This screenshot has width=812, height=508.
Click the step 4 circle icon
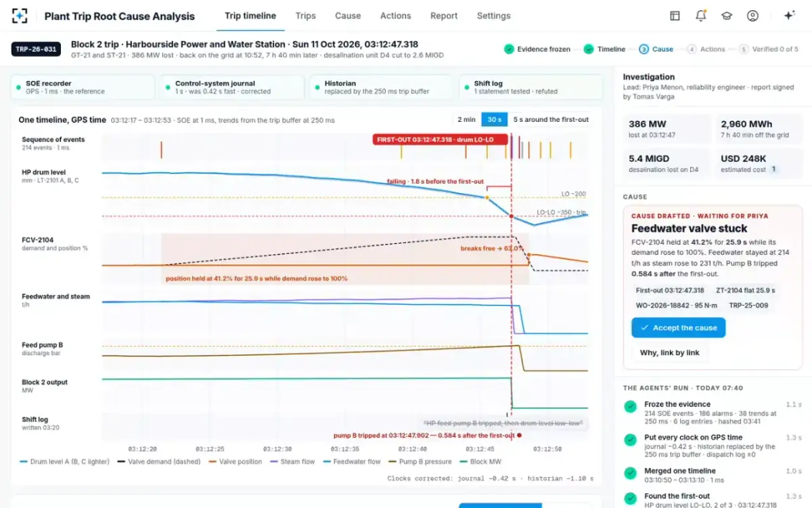tap(692, 49)
